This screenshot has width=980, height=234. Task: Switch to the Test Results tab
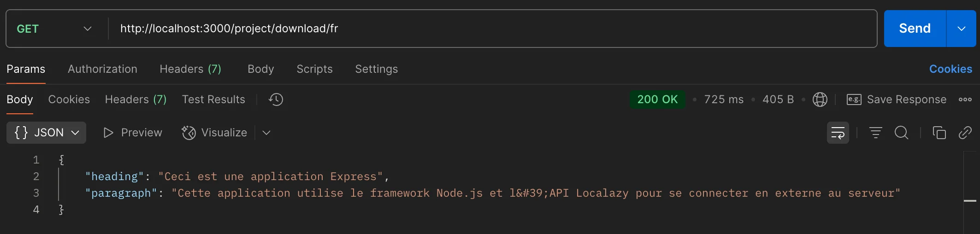[213, 99]
